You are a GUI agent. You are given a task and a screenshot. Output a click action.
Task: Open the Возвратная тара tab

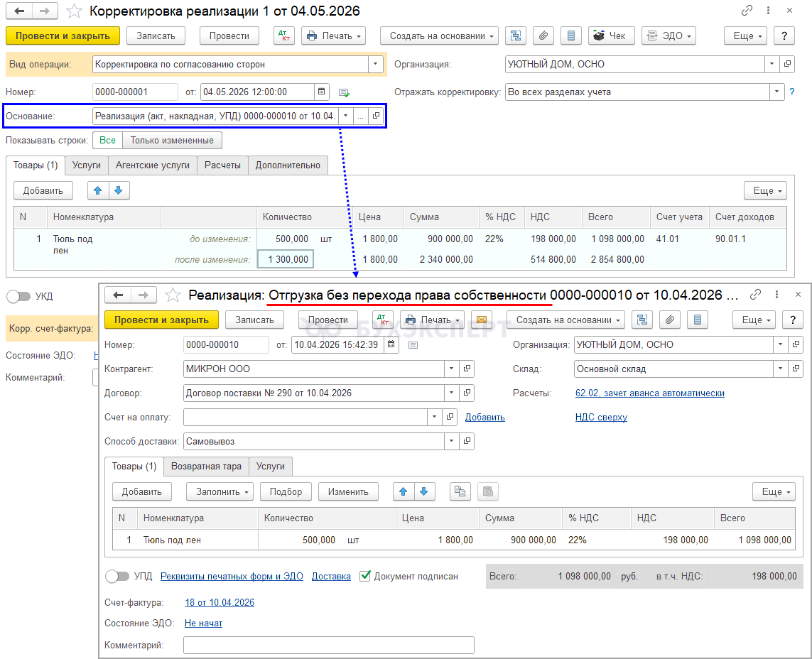click(206, 466)
